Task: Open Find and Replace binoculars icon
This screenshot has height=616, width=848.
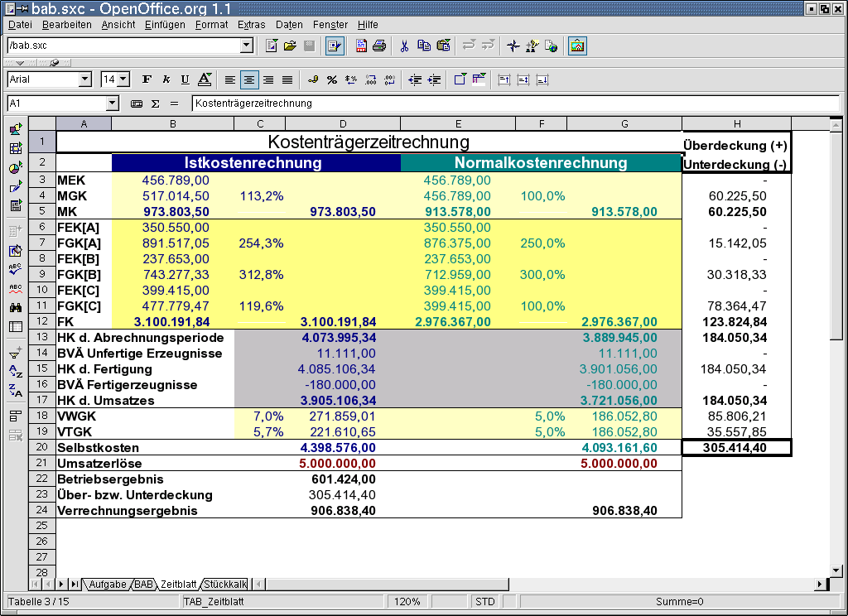Action: pyautogui.click(x=15, y=307)
